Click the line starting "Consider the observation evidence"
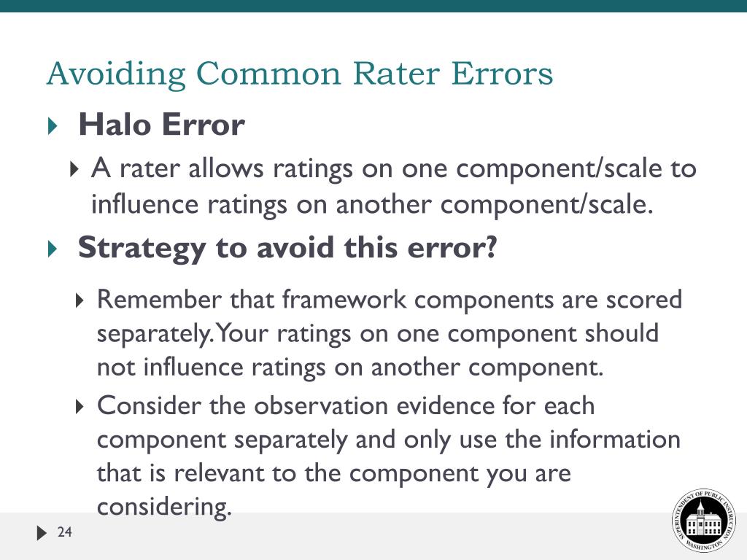This screenshot has width=747, height=560. [346, 405]
